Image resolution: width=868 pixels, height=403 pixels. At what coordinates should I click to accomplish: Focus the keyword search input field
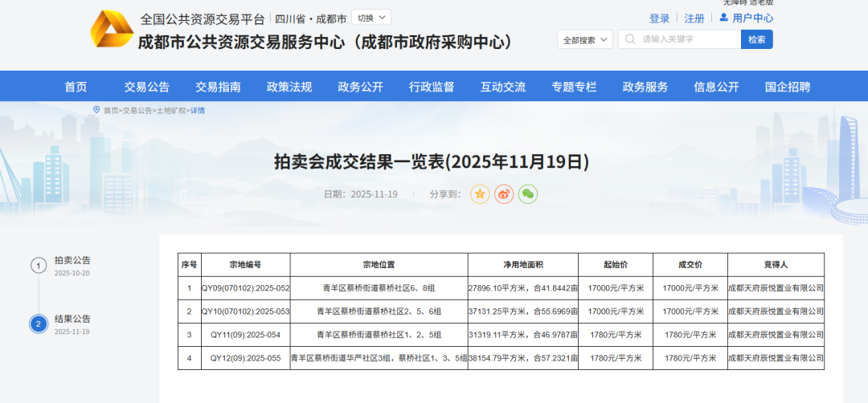687,39
